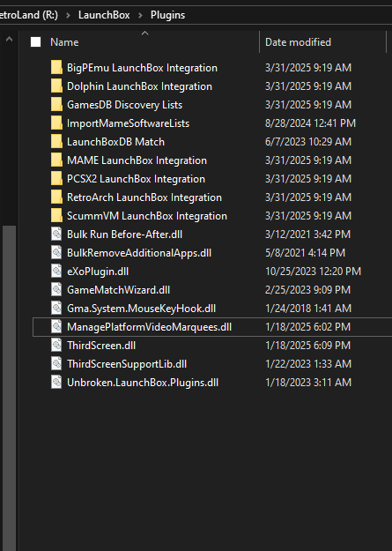Click the Unbroken.LaunchBox.Plugins.dll file icon
This screenshot has height=551, width=392.
tap(56, 382)
